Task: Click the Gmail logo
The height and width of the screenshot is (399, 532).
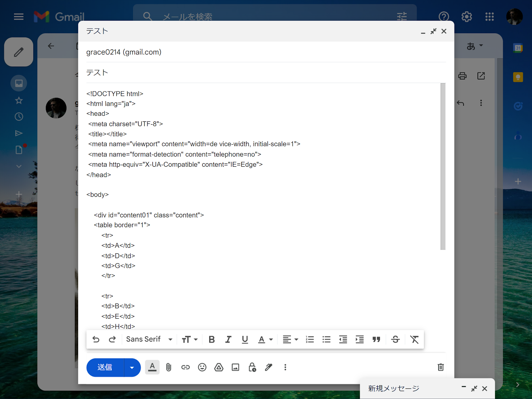Action: (x=59, y=17)
